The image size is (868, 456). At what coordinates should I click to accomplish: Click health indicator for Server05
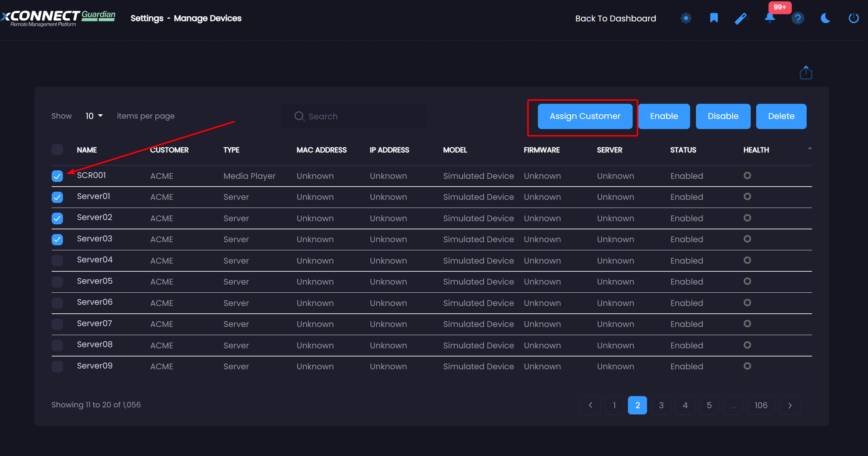point(747,281)
